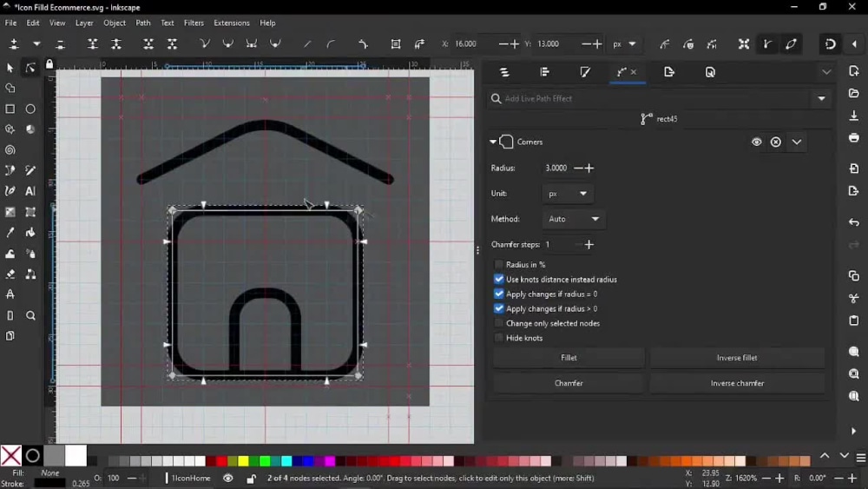Expand the Add Live Path Effect list arrow
Screen dimensions: 868x489
(821, 98)
